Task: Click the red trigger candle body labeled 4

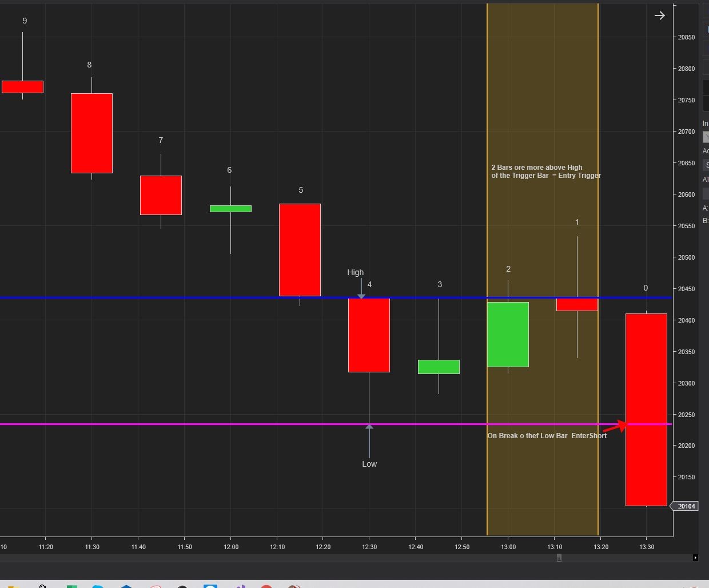Action: [369, 335]
